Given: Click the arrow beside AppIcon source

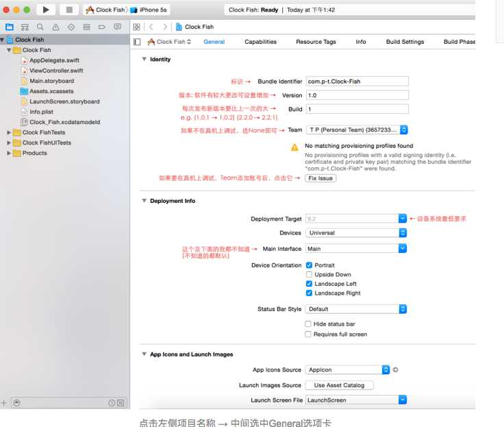Looking at the screenshot, I should (x=396, y=369).
